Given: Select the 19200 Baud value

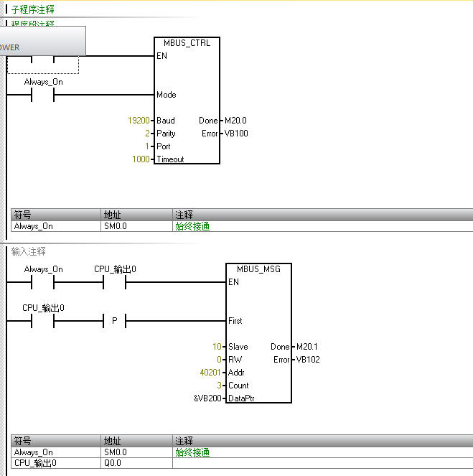Looking at the screenshot, I should click(x=139, y=121).
